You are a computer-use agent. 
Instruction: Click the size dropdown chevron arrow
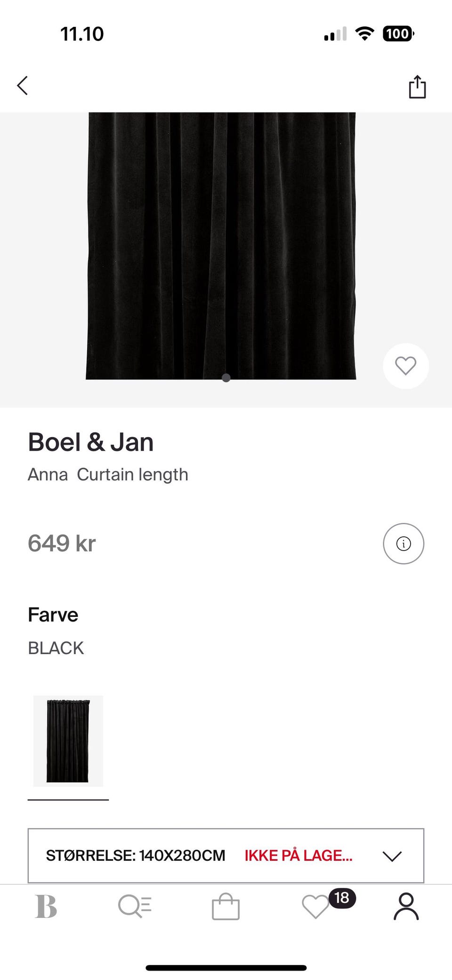click(392, 856)
